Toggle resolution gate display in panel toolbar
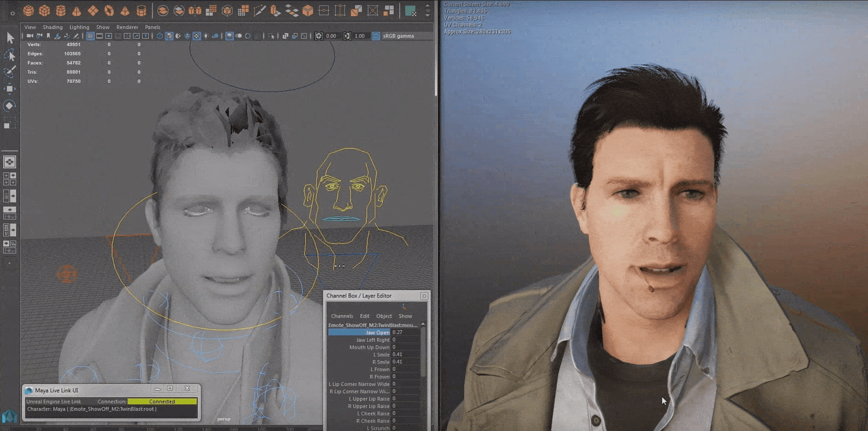The width and height of the screenshot is (868, 431). pos(109,36)
